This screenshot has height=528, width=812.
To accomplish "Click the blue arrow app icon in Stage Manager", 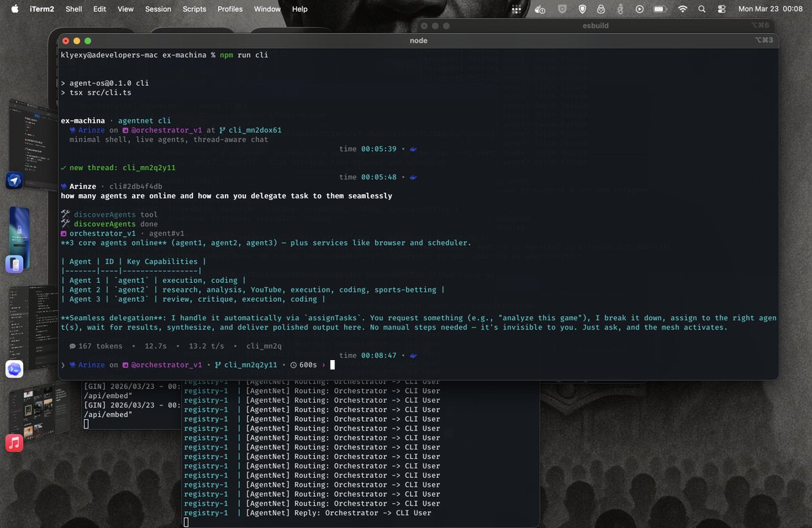I will pos(14,180).
